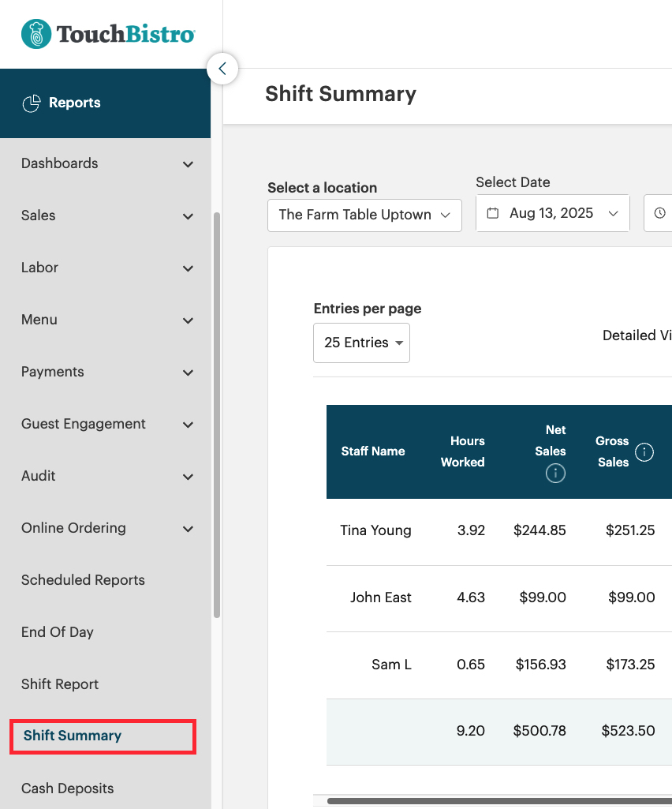Expand the Labor section chevron

click(x=188, y=268)
